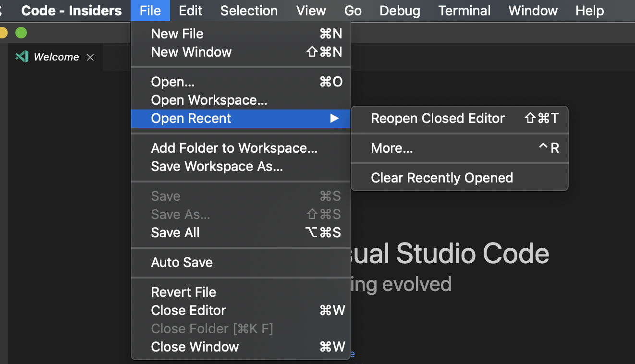Select New Window
The image size is (635, 364).
(x=191, y=52)
